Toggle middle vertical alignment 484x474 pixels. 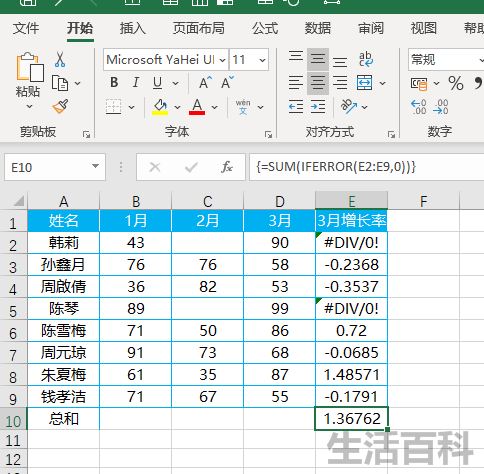(318, 59)
